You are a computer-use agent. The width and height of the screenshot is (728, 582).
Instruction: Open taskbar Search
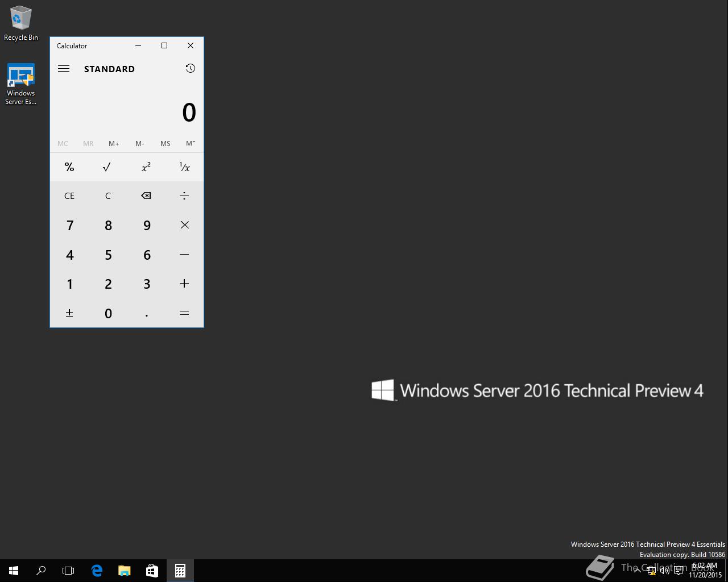click(41, 571)
